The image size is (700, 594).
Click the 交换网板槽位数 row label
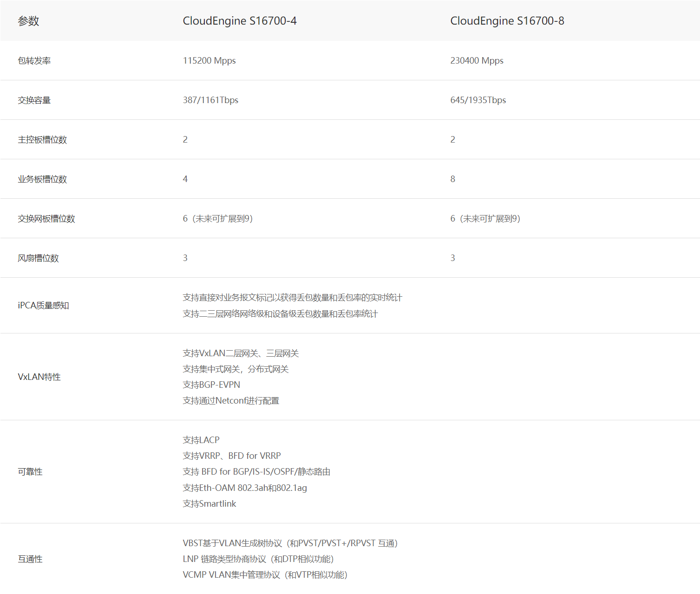click(46, 218)
